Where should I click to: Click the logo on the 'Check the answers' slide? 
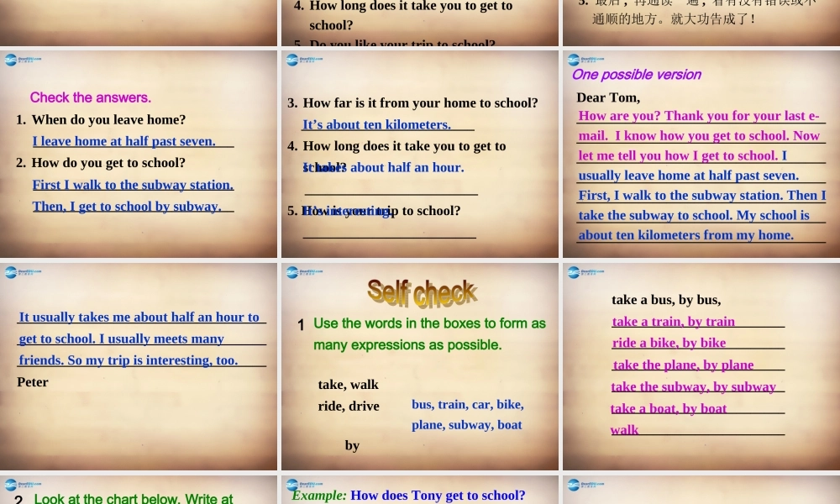[x=23, y=60]
